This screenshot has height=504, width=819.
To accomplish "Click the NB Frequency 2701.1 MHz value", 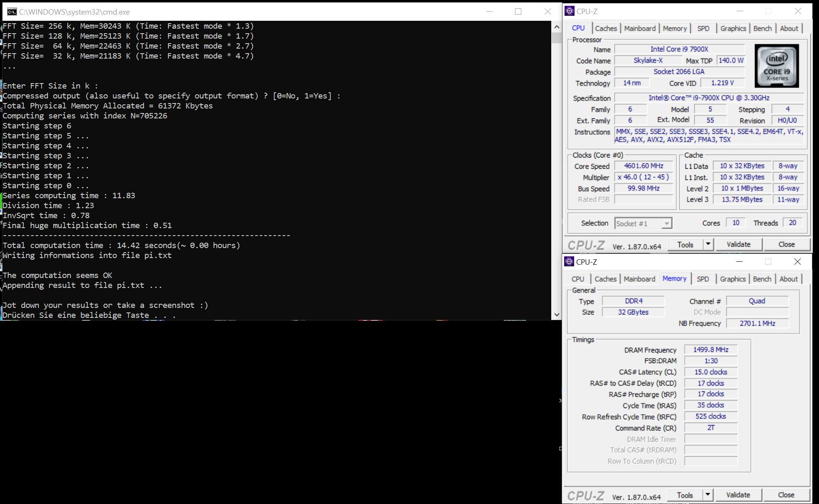I will [x=757, y=323].
